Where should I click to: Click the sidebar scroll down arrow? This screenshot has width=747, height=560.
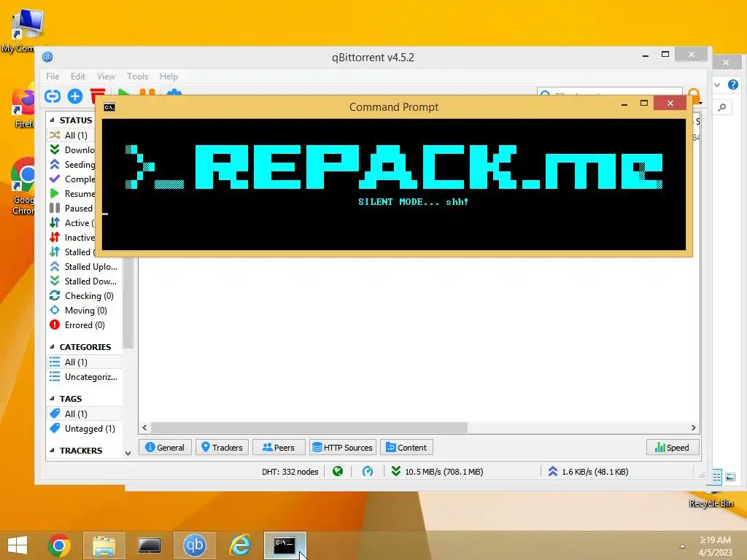click(128, 454)
